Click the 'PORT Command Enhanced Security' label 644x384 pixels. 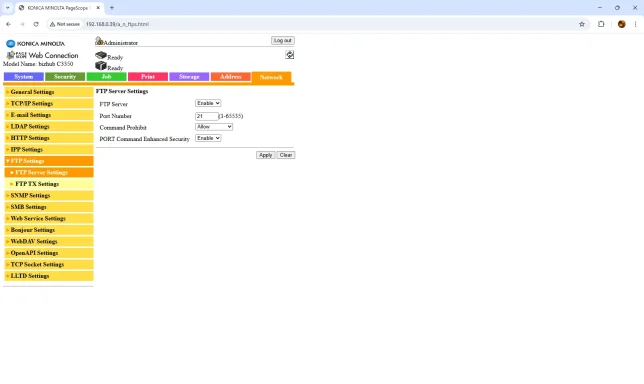point(145,139)
